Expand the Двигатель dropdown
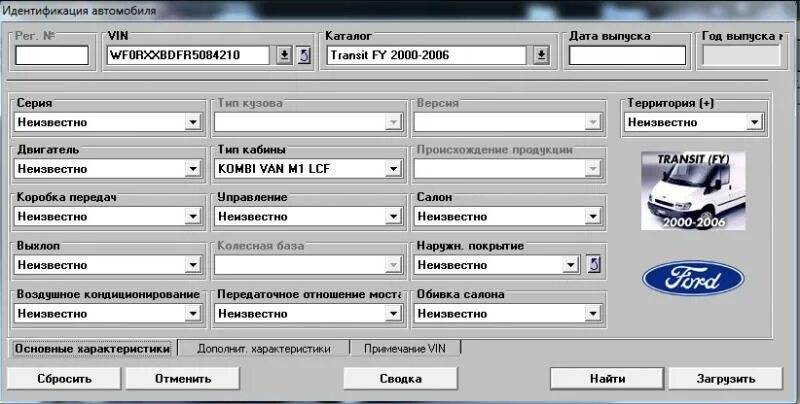The height and width of the screenshot is (404, 800). coord(193,169)
